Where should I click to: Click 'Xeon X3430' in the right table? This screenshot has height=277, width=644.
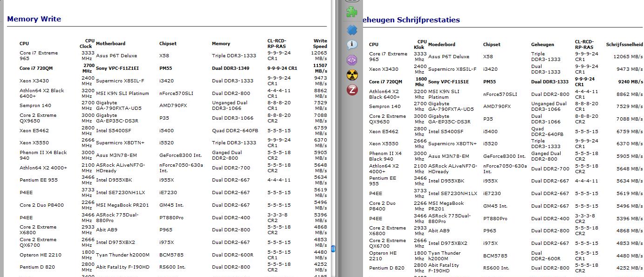384,69
